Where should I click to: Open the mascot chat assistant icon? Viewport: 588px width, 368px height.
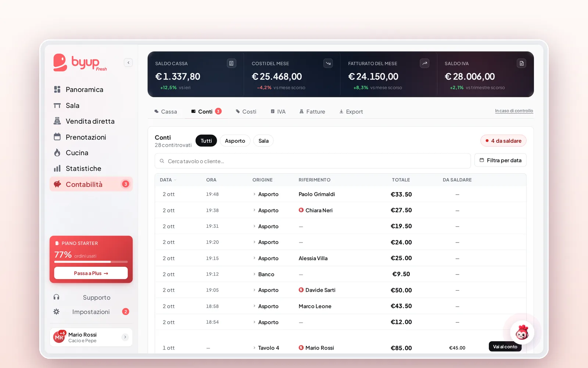tap(522, 332)
